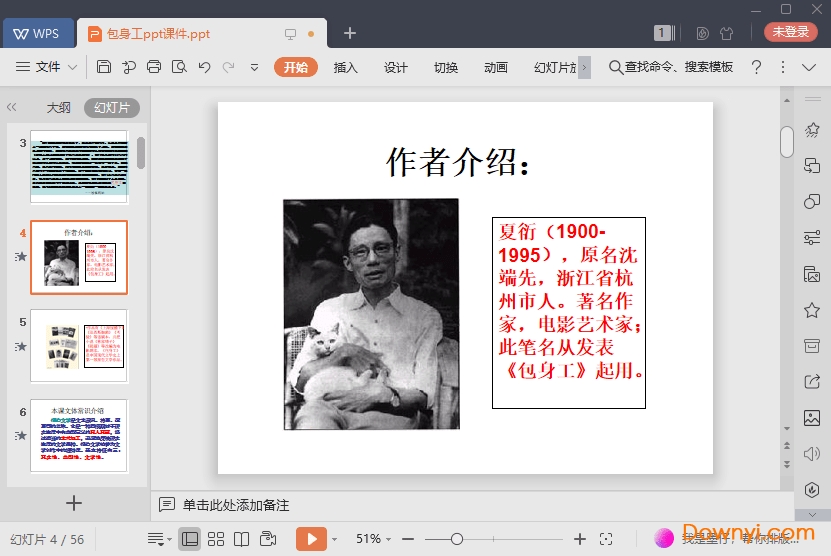Click the skin shirt icon in title bar
The image size is (831, 556).
[727, 33]
